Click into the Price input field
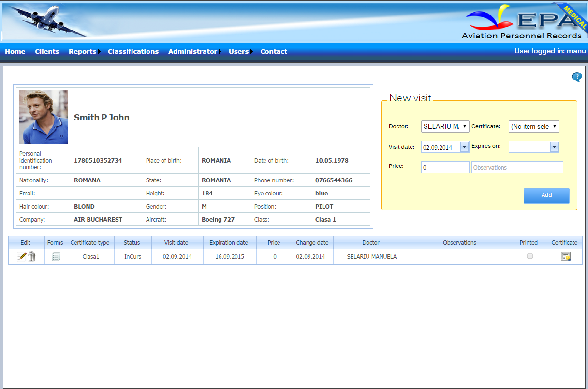Viewport: 588px width, 389px height. tap(445, 167)
